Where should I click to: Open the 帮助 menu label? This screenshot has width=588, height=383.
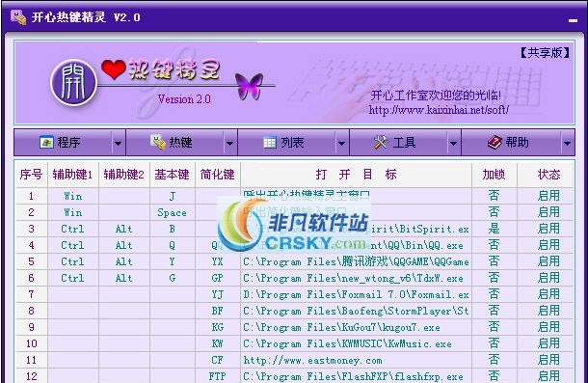pyautogui.click(x=517, y=143)
